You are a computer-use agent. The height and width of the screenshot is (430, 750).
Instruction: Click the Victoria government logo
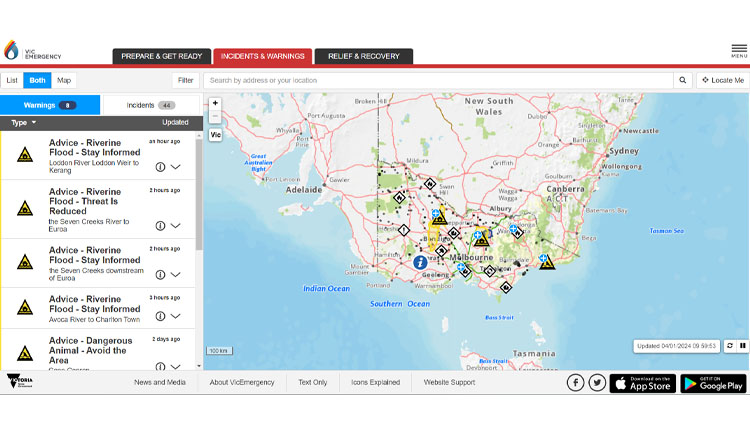[x=20, y=381]
